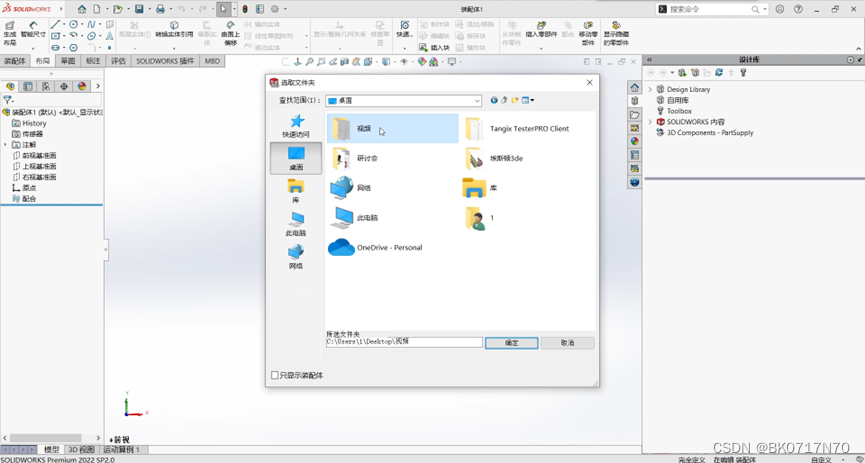Image resolution: width=865 pixels, height=463 pixels.
Task: Click the SOLIDWORKS Home icon
Action: (82, 9)
